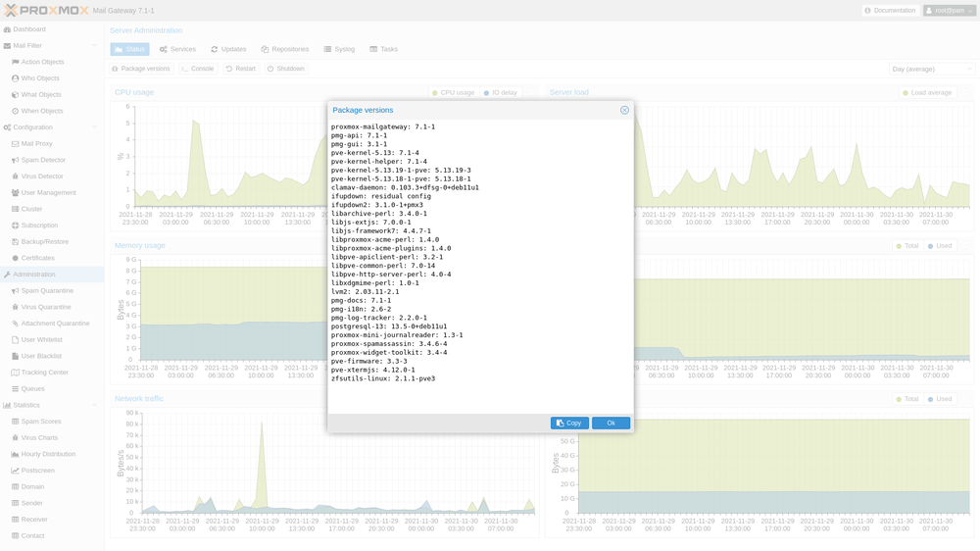Viewport: 980px width, 551px height.
Task: Collapse the Mail Filter tree section
Action: coord(94,45)
